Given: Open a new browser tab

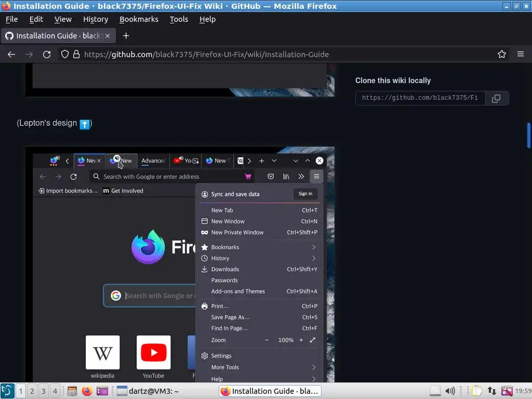Looking at the screenshot, I should click(x=126, y=36).
